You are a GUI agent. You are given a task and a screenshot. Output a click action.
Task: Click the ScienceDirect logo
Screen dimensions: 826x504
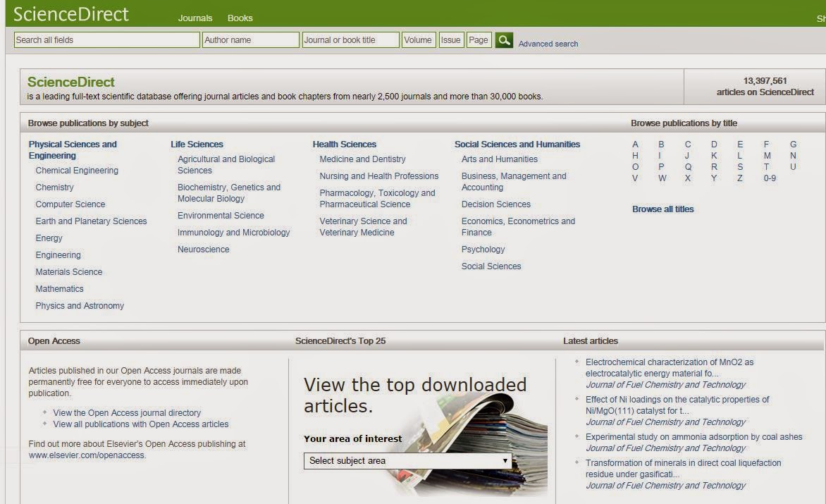click(70, 14)
